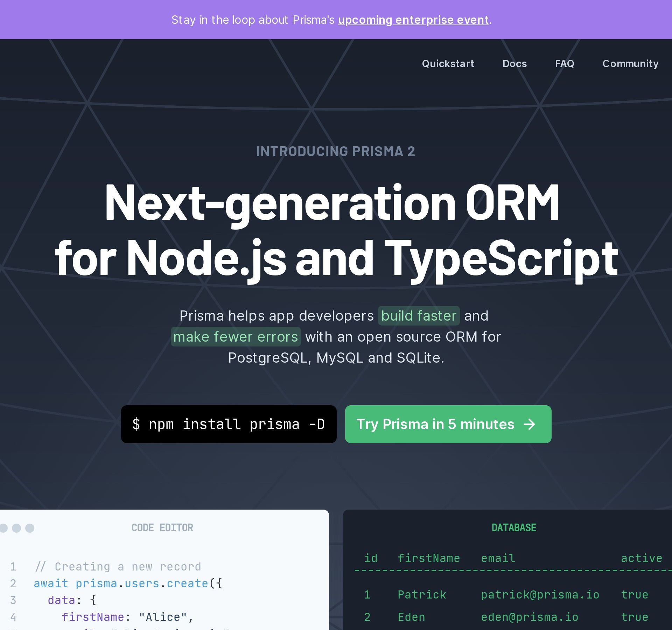Select FAQ in the top navigation
672x630 pixels.
coord(564,64)
